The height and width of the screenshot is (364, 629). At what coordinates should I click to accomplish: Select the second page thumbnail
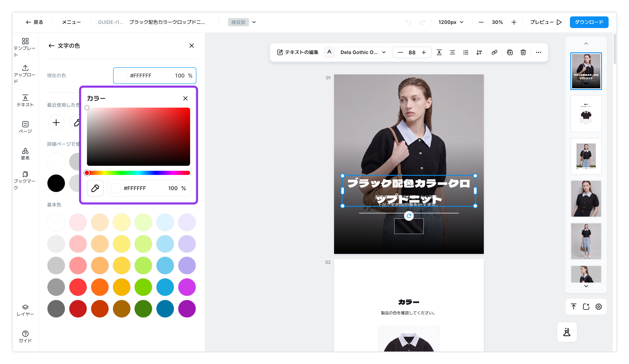click(586, 113)
